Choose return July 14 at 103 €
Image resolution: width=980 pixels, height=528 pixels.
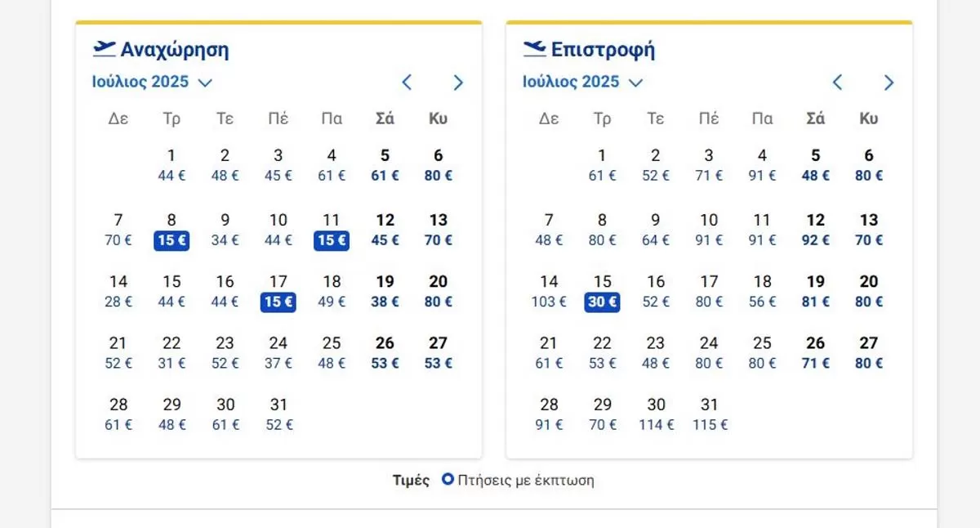tap(549, 292)
